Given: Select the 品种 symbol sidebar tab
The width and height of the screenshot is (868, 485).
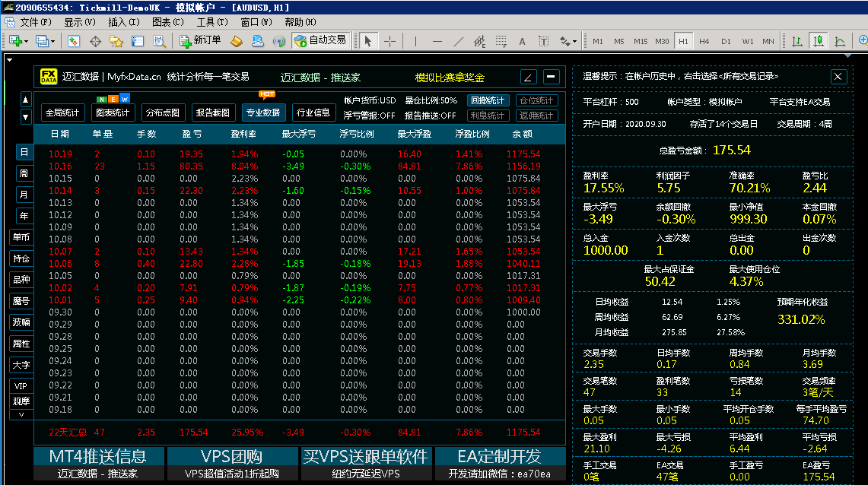Looking at the screenshot, I should coord(21,279).
